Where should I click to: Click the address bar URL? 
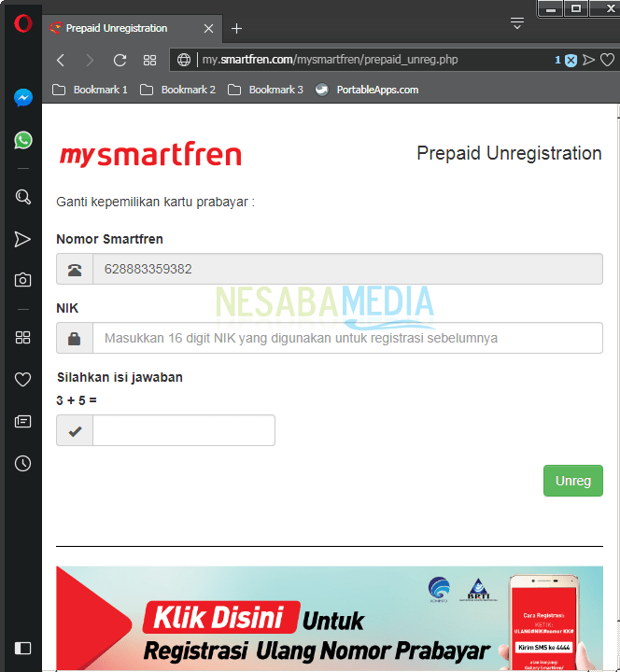coord(330,60)
